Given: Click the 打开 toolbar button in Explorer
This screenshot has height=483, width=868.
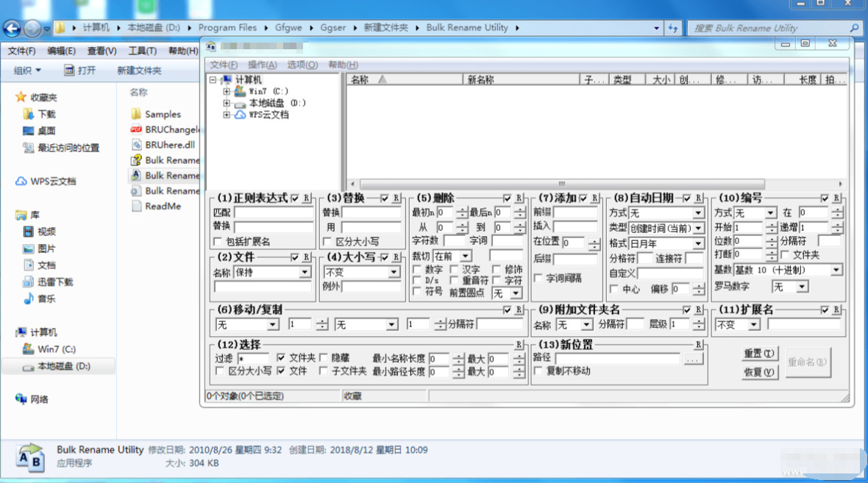Looking at the screenshot, I should (x=79, y=71).
